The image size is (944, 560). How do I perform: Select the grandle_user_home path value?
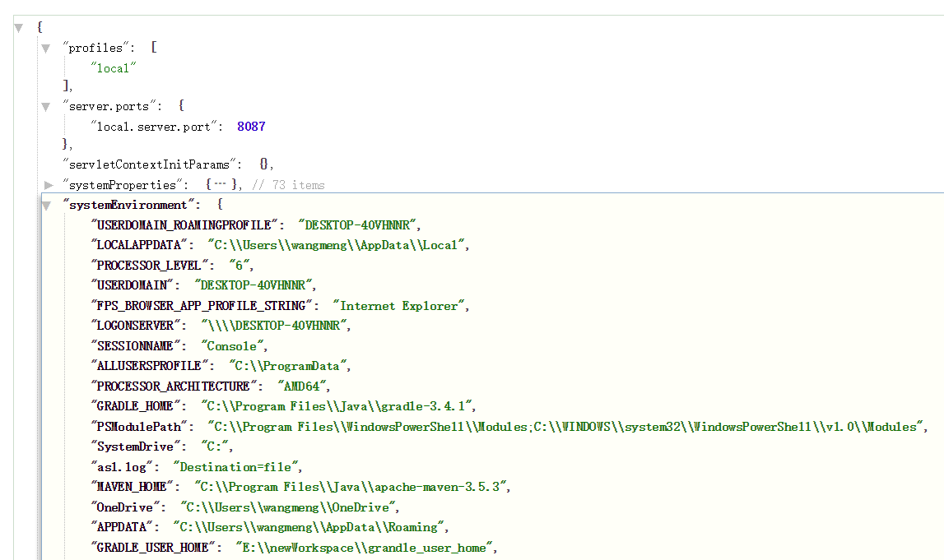click(364, 548)
